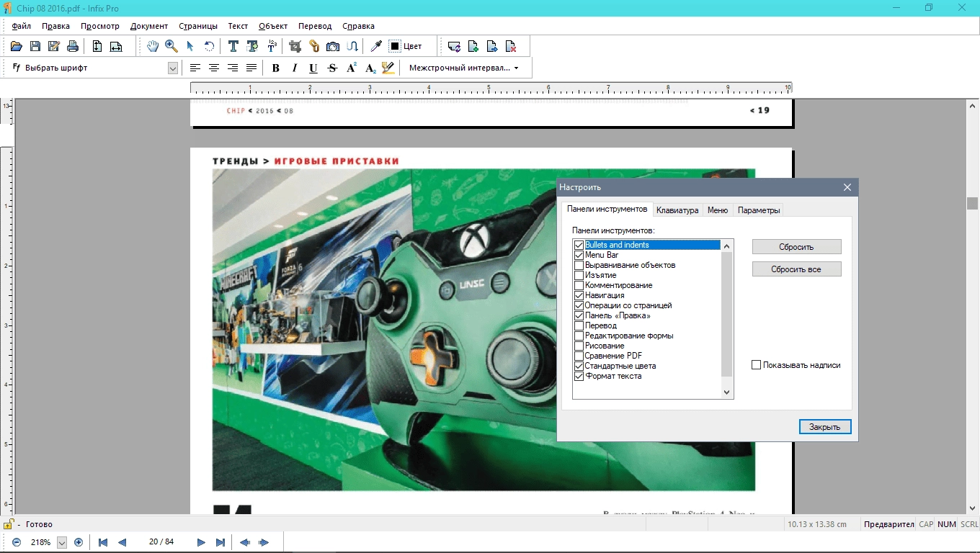This screenshot has height=553, width=980.
Task: Open the Правка menu
Action: click(55, 26)
